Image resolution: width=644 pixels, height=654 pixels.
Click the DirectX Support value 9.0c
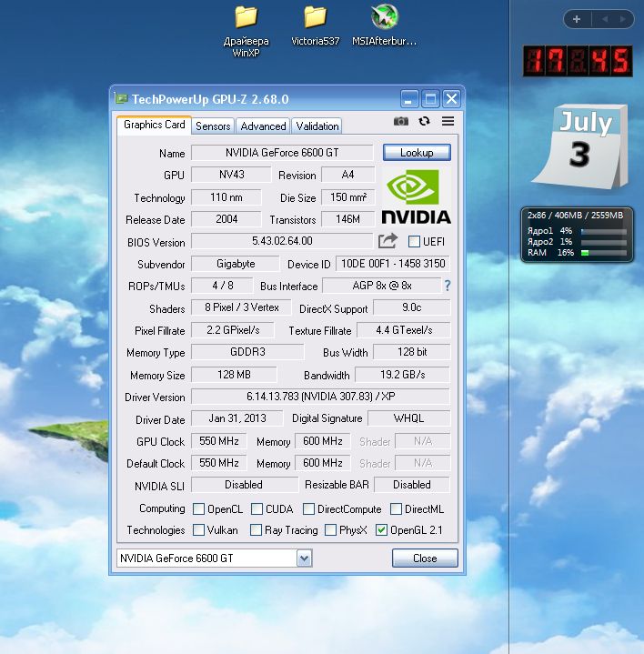click(x=412, y=307)
